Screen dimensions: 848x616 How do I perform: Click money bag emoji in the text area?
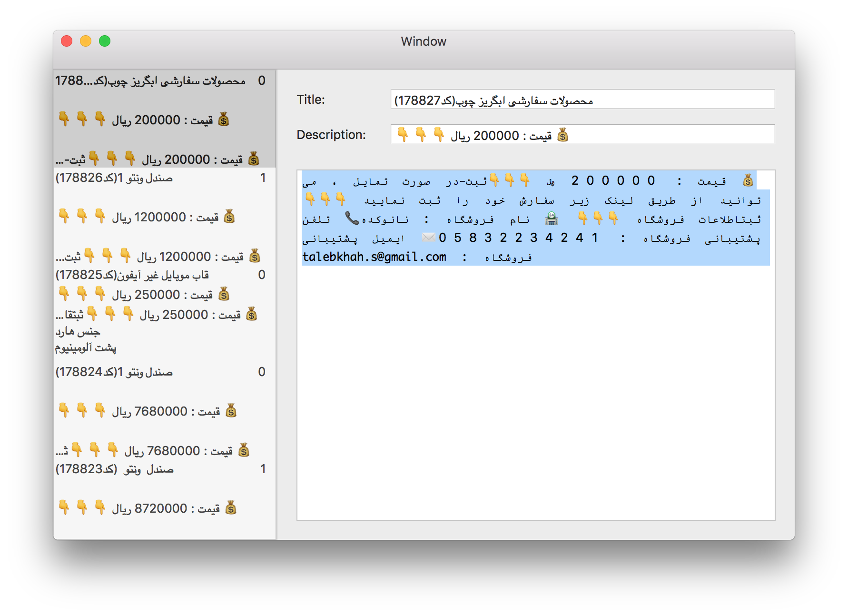click(x=748, y=180)
